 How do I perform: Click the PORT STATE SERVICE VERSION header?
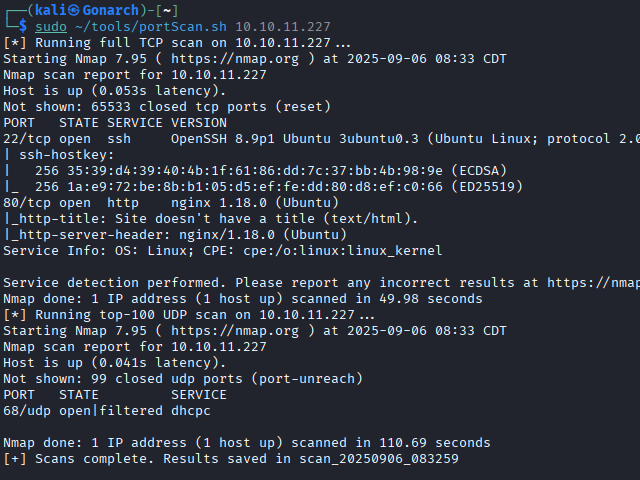[x=115, y=123]
